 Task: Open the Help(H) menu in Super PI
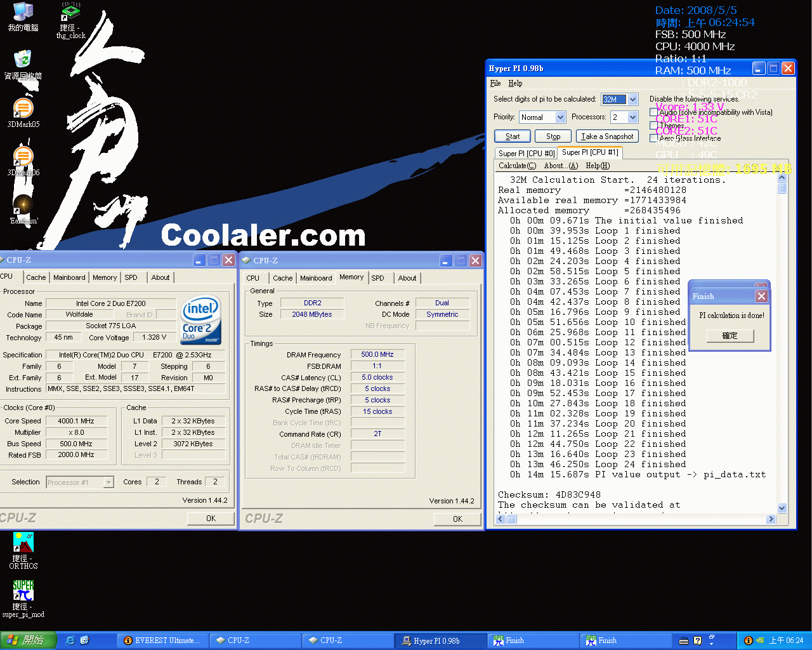coord(598,166)
